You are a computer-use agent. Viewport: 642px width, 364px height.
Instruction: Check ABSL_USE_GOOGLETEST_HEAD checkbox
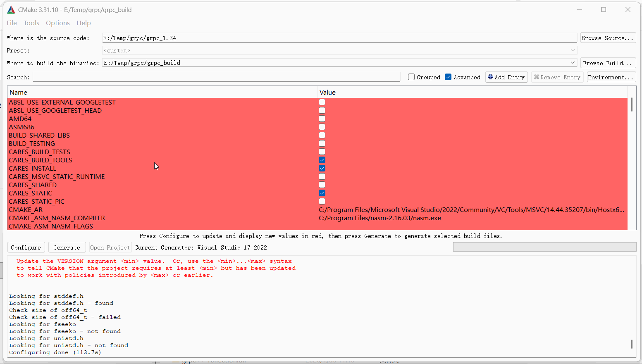pyautogui.click(x=322, y=110)
